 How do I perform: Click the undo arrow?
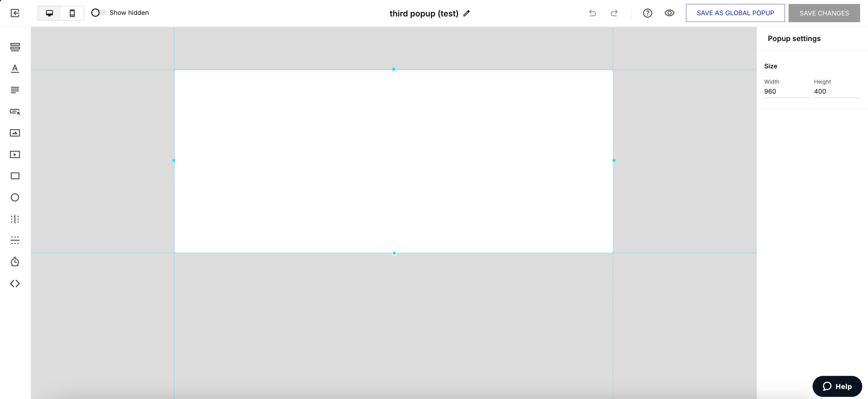tap(592, 13)
